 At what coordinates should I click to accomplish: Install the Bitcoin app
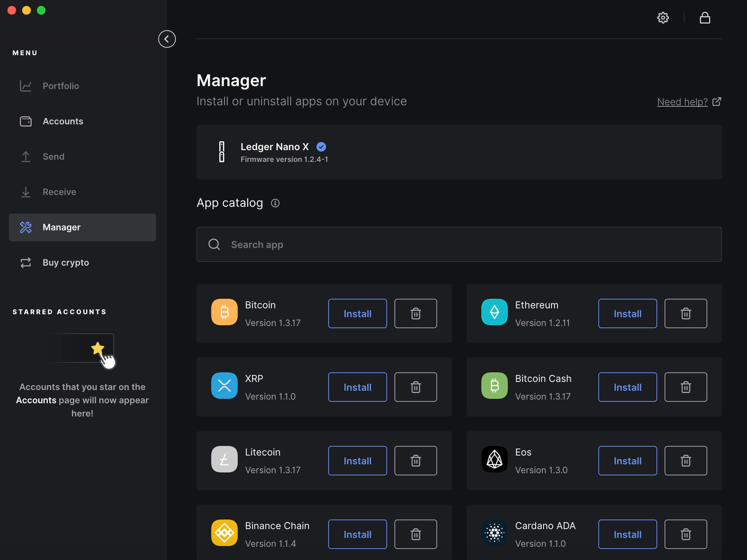[357, 313]
